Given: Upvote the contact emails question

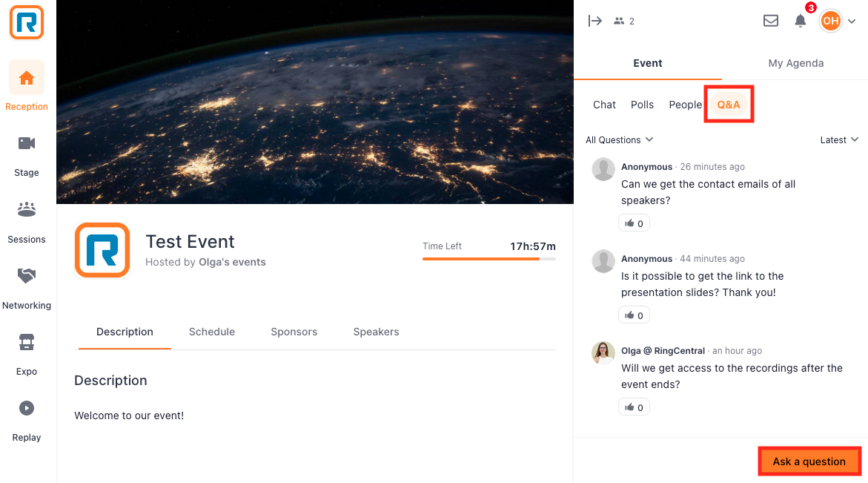Looking at the screenshot, I should tap(634, 223).
